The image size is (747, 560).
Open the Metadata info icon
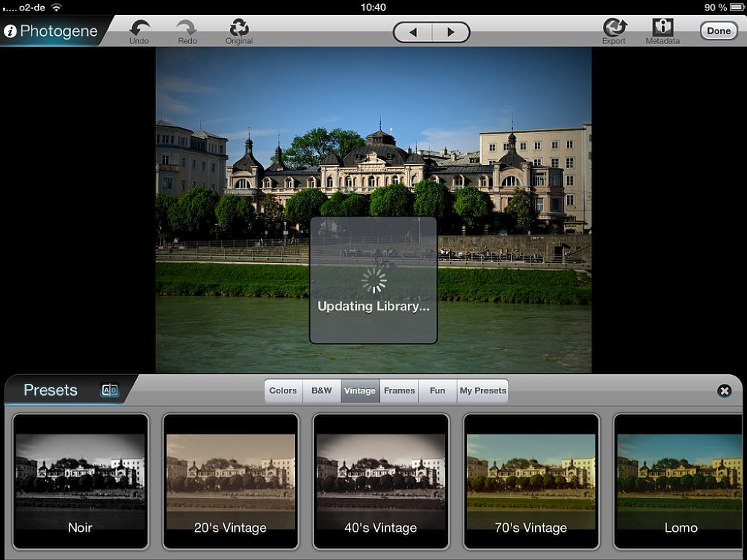click(x=663, y=28)
